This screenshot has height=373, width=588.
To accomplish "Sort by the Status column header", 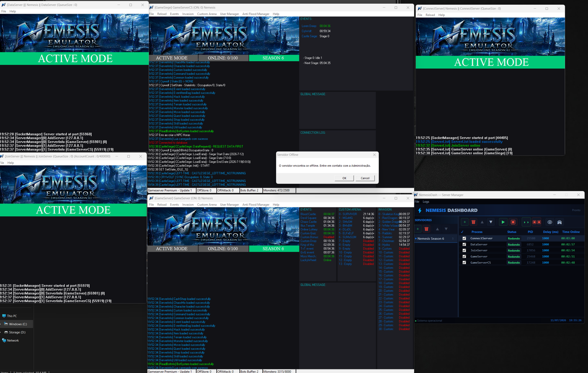I will 512,232.
